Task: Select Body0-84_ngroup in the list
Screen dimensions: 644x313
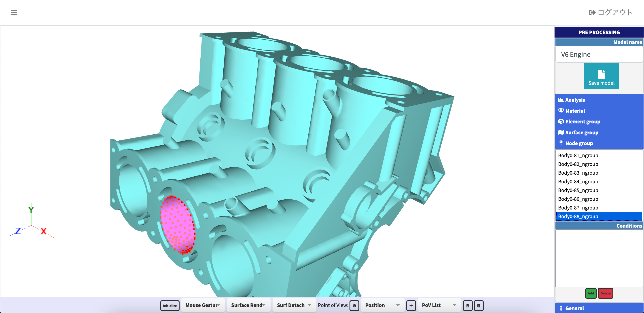Action: tap(578, 182)
